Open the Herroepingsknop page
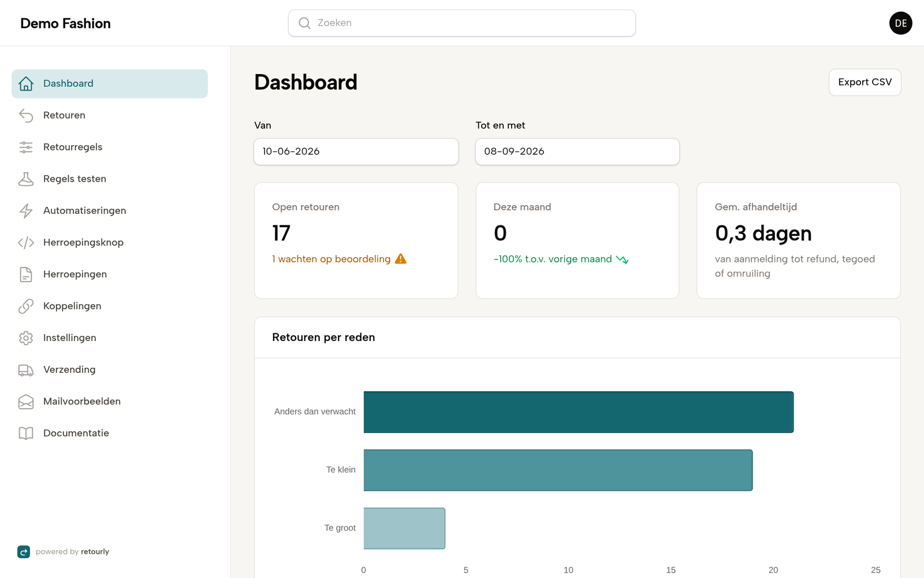Viewport: 924px width, 578px height. pos(110,243)
